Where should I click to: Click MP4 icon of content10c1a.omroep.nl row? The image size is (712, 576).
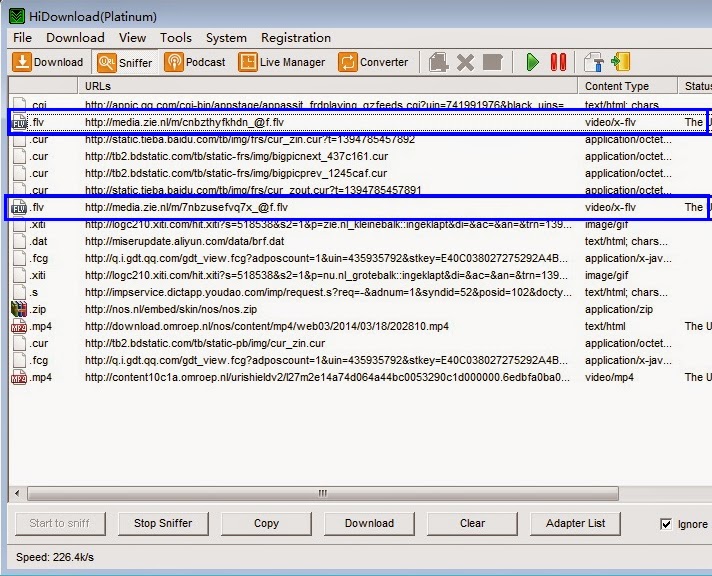[x=19, y=377]
